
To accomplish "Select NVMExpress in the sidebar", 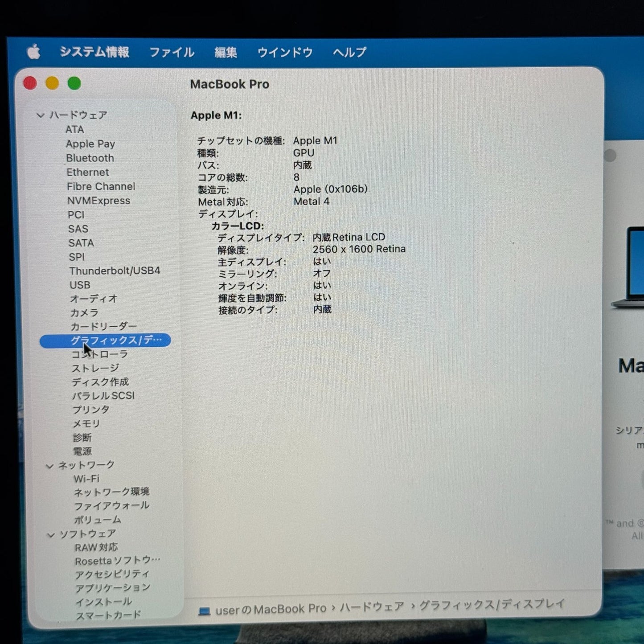I will pos(99,201).
